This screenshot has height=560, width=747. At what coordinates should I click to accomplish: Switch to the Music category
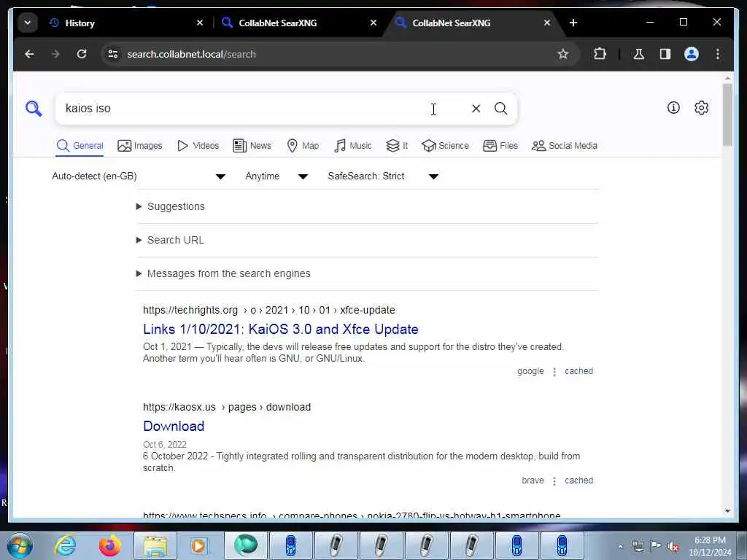[x=353, y=146]
